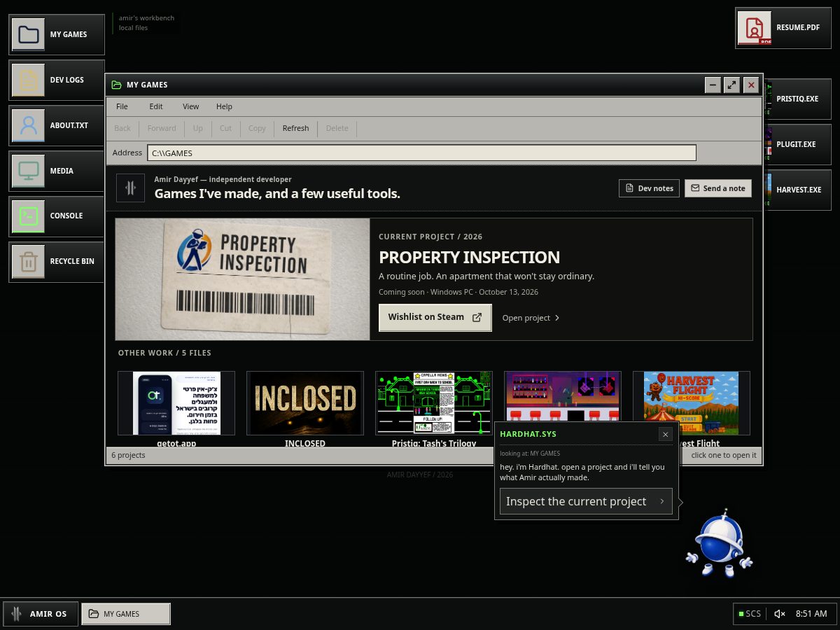Click the clock showing 8:51 AM
Image resolution: width=840 pixels, height=630 pixels.
[811, 614]
